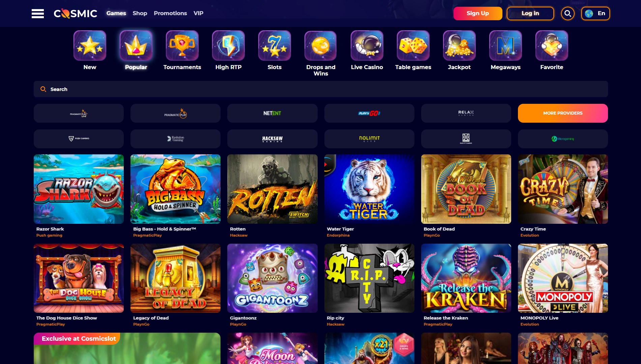This screenshot has width=641, height=364.
Task: Expand the MORE PROVIDERS list
Action: [563, 113]
